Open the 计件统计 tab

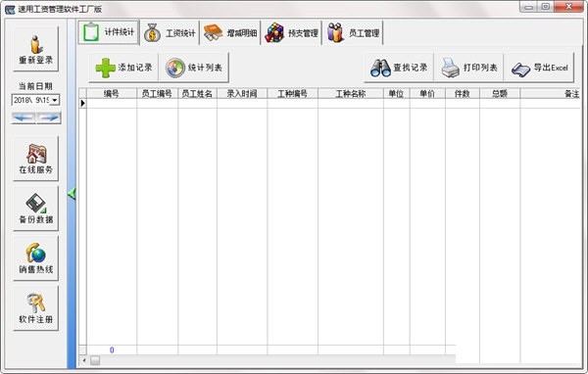click(109, 32)
